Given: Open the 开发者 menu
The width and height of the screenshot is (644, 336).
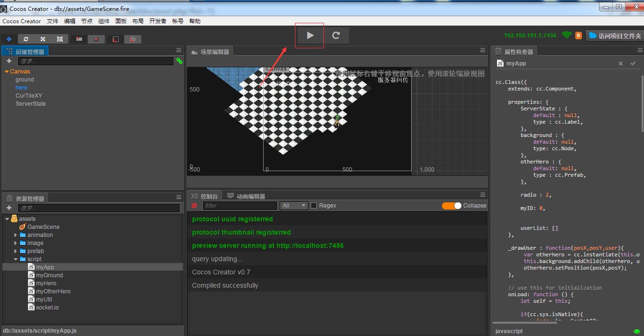Looking at the screenshot, I should [x=158, y=21].
